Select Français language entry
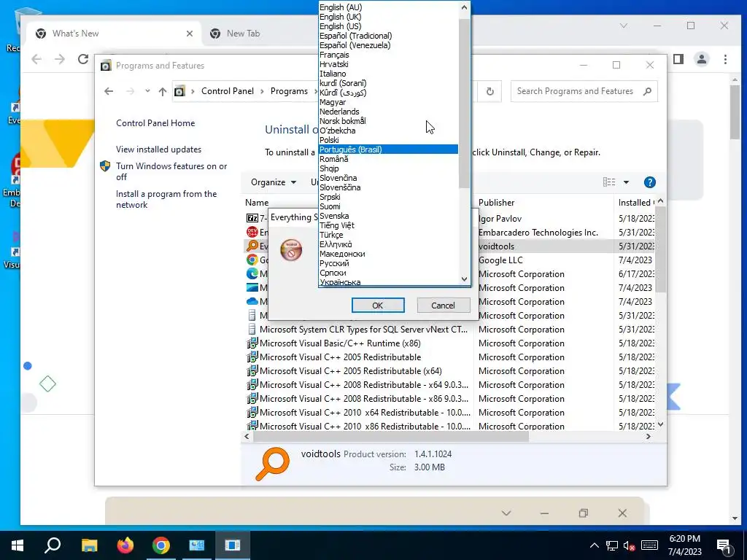 click(334, 55)
